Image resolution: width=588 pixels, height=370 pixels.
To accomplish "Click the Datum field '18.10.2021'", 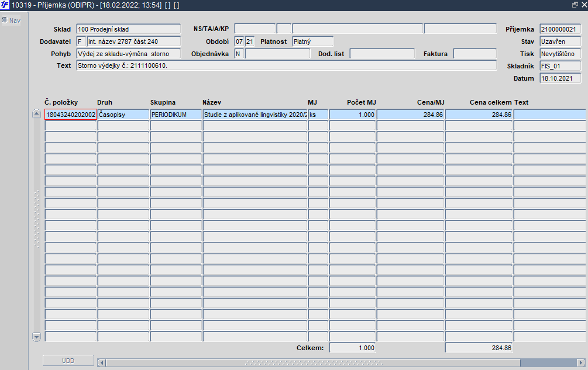I will (561, 79).
